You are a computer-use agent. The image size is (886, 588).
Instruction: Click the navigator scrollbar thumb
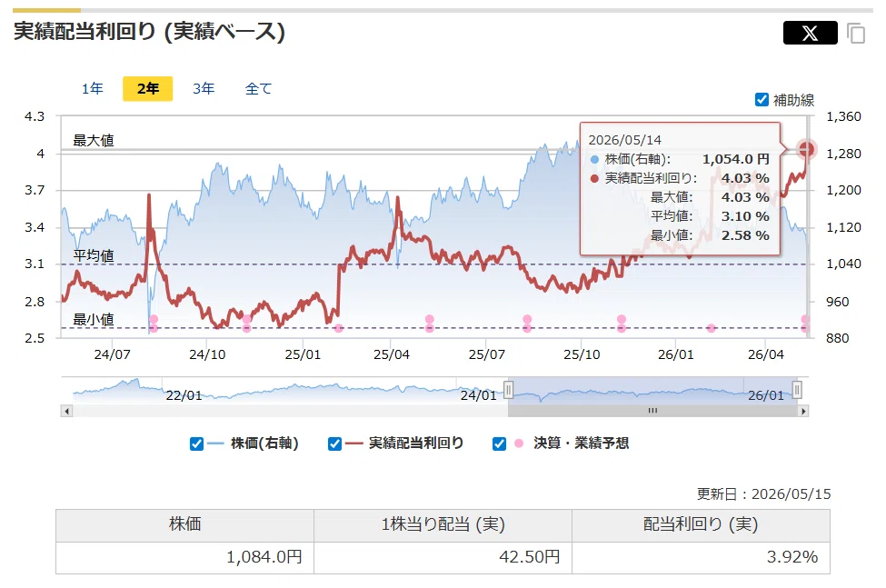(x=652, y=411)
